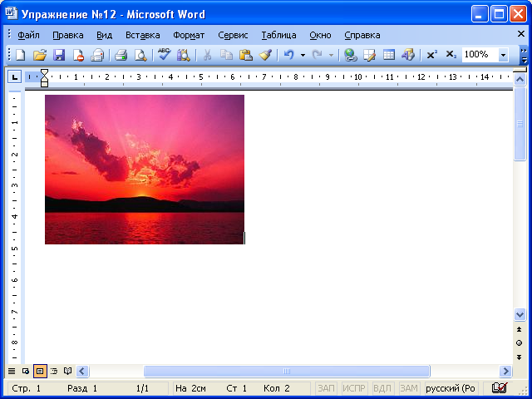The image size is (532, 399).
Task: Switch to Reading Layout view
Action: pos(68,372)
